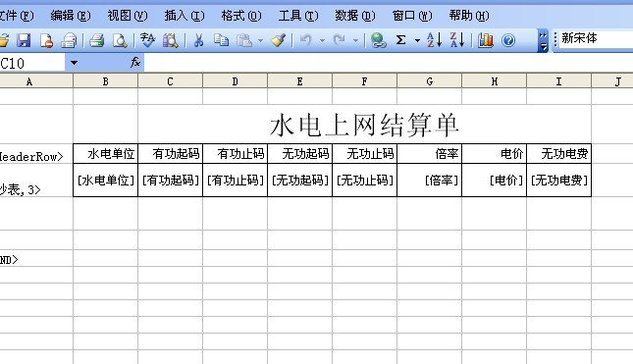Click the field cell [电价]
Viewport: 633px width, 364px height.
tap(494, 180)
